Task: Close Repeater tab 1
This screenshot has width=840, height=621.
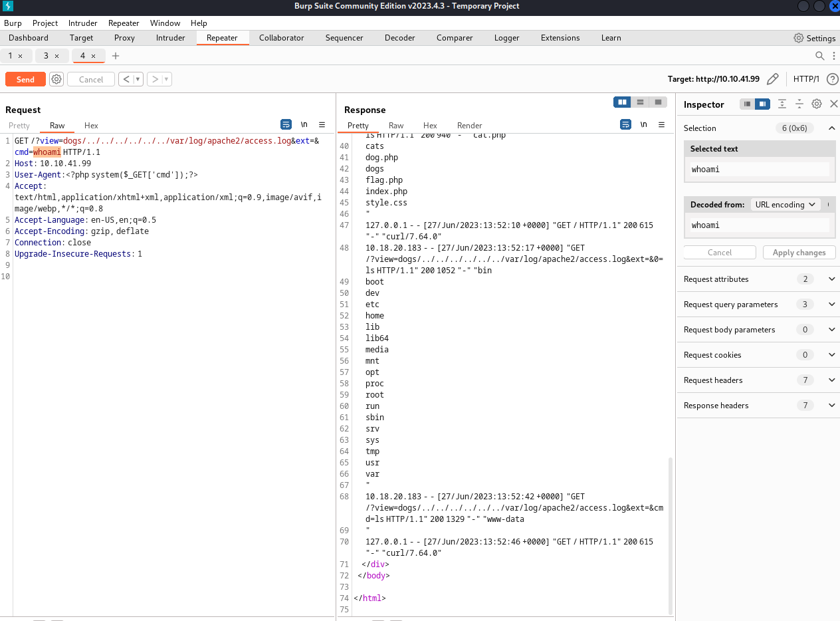Action: tap(20, 56)
